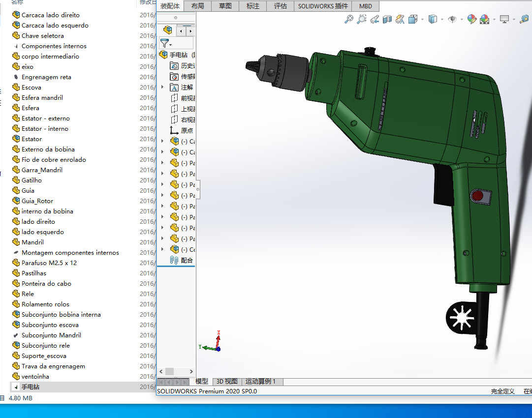Switch to the 草图 tab
532x418 pixels.
click(x=225, y=6)
